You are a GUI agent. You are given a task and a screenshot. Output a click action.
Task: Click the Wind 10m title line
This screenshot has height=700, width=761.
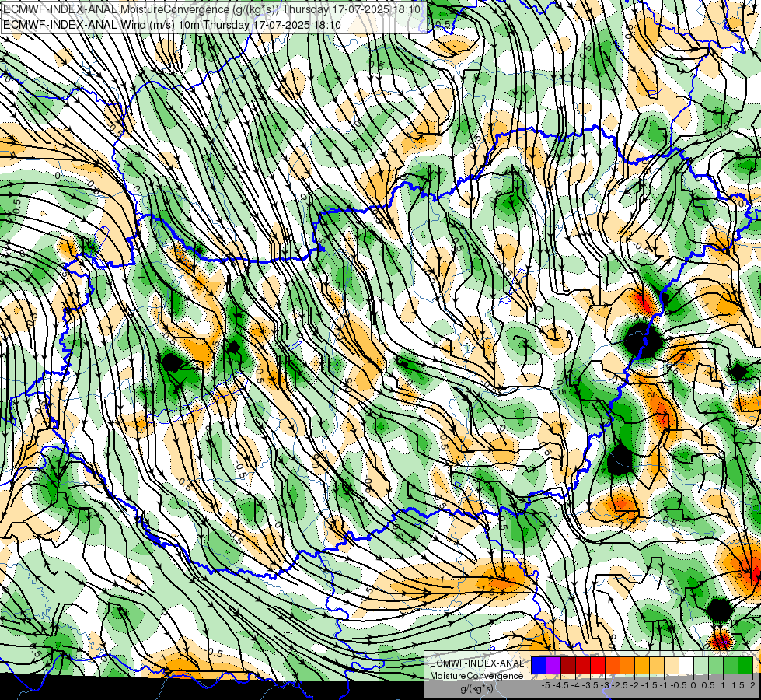[x=171, y=25]
